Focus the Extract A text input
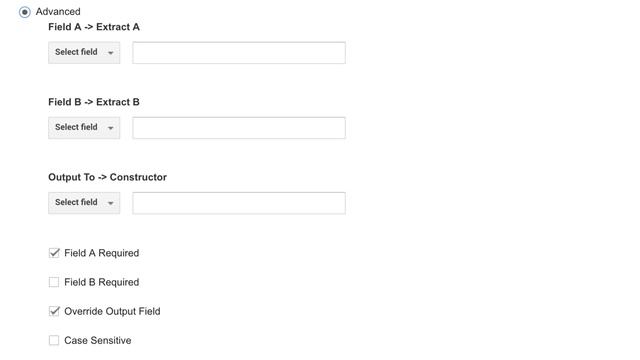The width and height of the screenshot is (640, 360). (x=239, y=53)
